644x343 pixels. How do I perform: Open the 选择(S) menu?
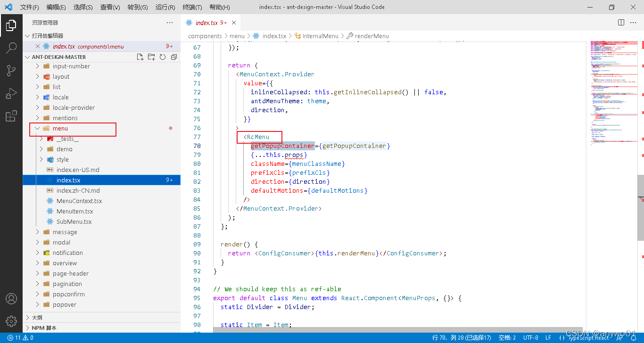pos(83,7)
